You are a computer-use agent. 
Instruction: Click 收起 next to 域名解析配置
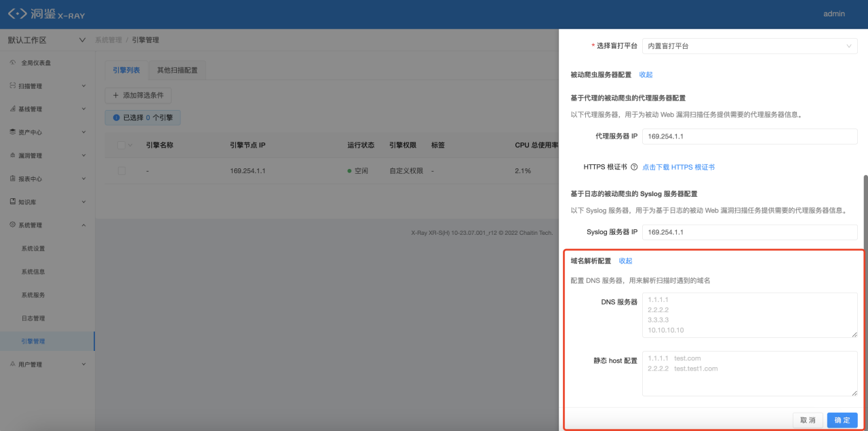point(625,261)
